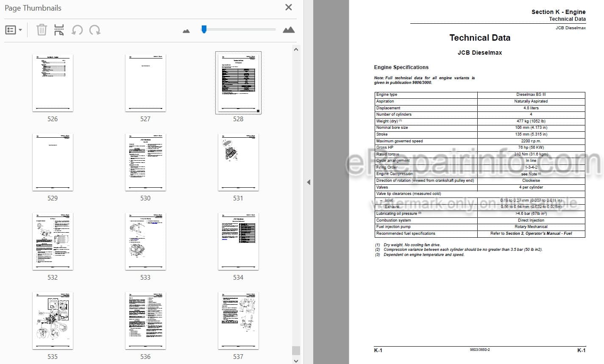Close the Page Thumbnails panel

point(289,7)
